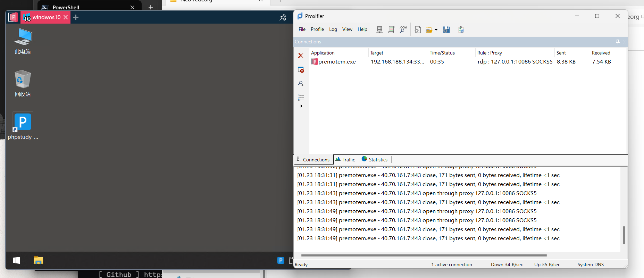Switch to the Traffic tab
Image resolution: width=644 pixels, height=278 pixels.
[345, 160]
